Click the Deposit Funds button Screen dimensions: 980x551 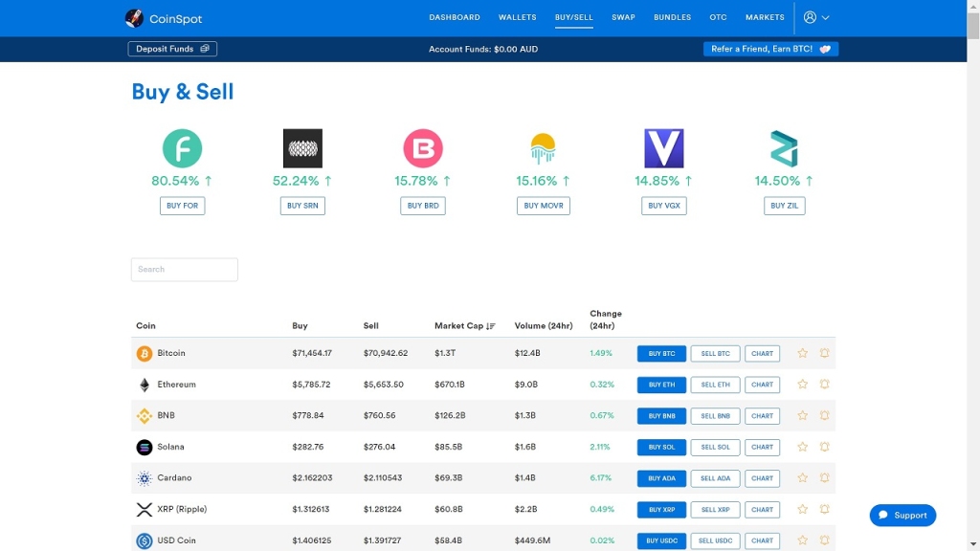point(172,49)
